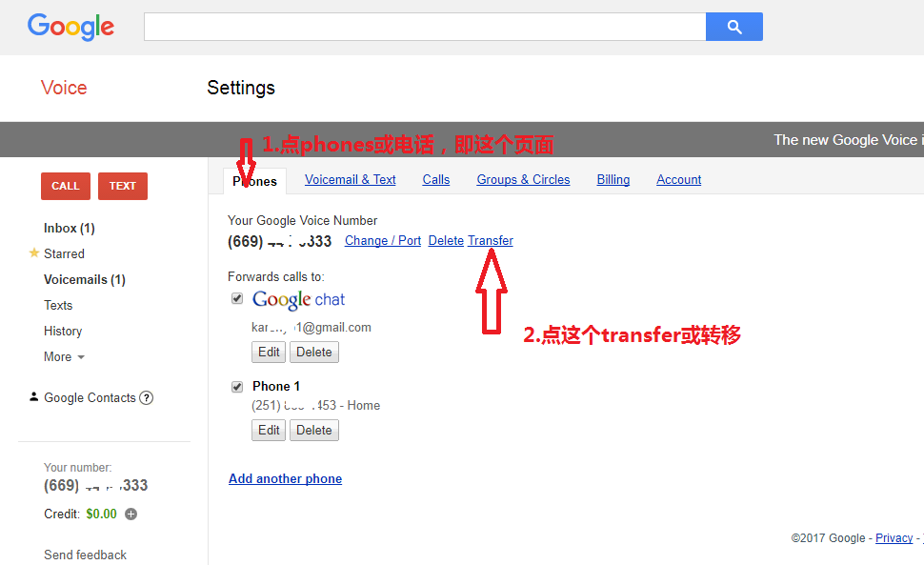Click the red CALL button
Viewport: 924px width, 565px height.
tap(66, 186)
